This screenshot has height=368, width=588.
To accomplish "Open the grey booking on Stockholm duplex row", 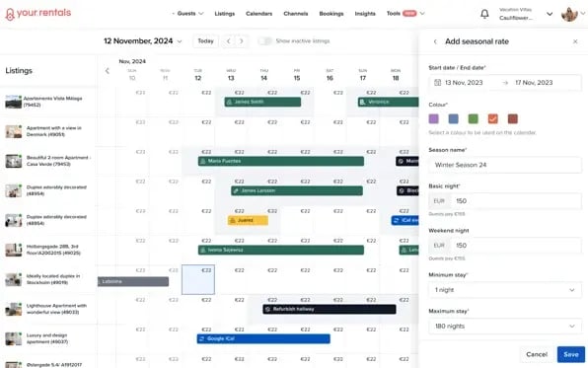I will pyautogui.click(x=133, y=282).
